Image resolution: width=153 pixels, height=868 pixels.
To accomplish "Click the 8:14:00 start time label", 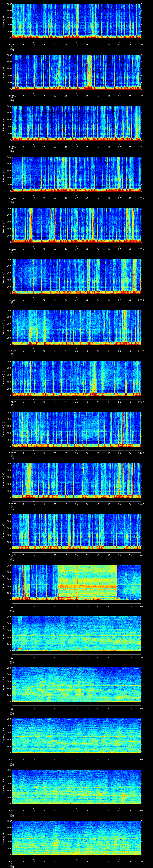I will point(12,44).
